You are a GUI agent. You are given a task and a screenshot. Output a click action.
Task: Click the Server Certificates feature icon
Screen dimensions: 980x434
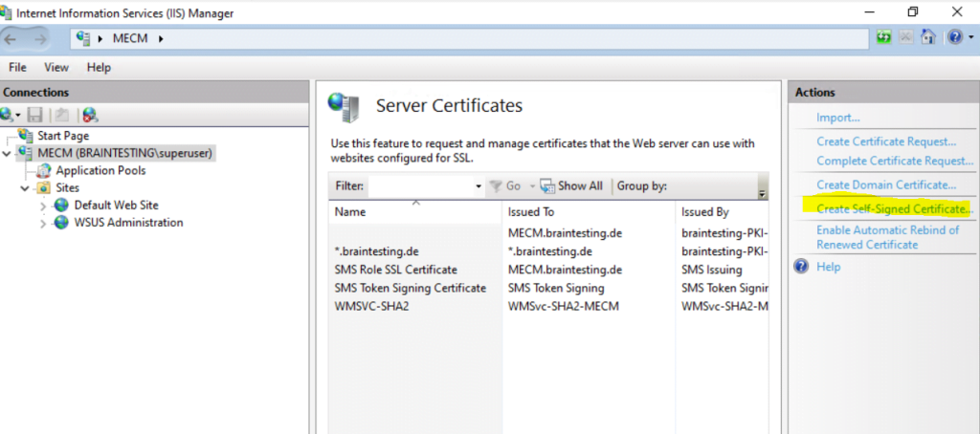tap(344, 107)
